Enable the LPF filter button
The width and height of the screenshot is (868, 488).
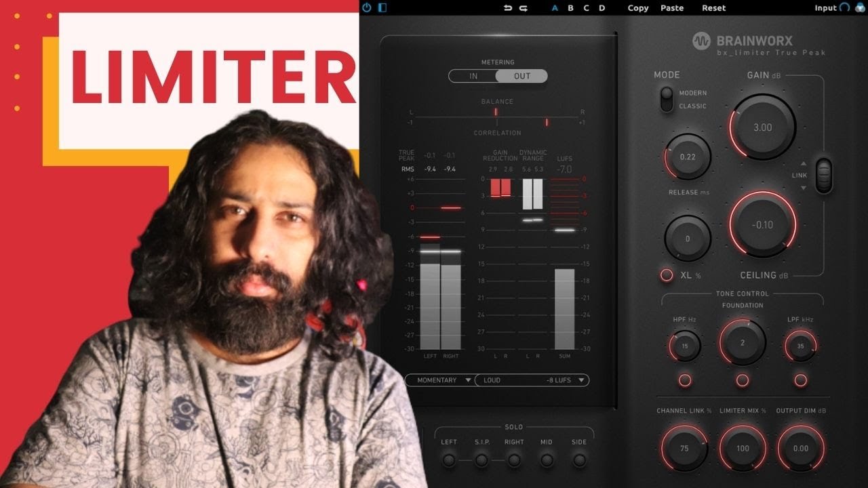point(801,380)
